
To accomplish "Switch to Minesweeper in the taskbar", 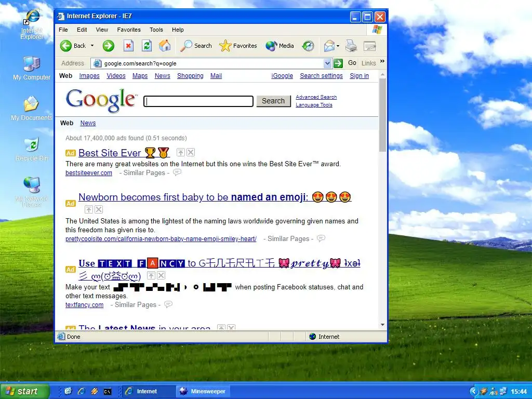I will pos(203,391).
